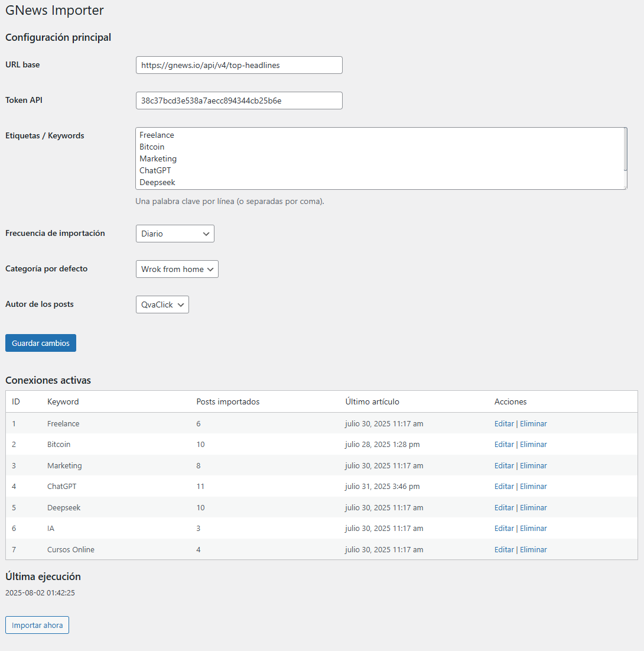Click Eliminar for the Deepseek row
The width and height of the screenshot is (644, 651).
(533, 507)
